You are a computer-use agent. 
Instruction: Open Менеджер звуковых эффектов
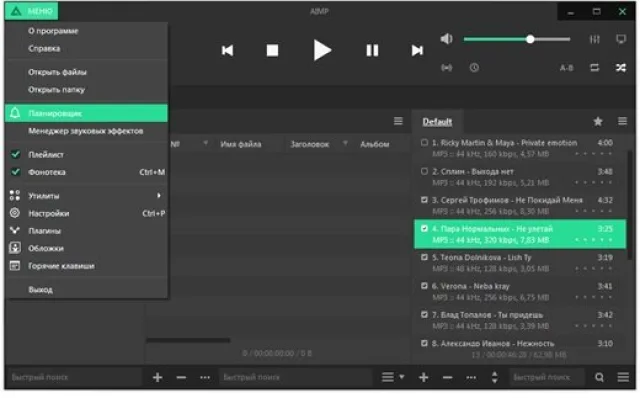(x=86, y=131)
